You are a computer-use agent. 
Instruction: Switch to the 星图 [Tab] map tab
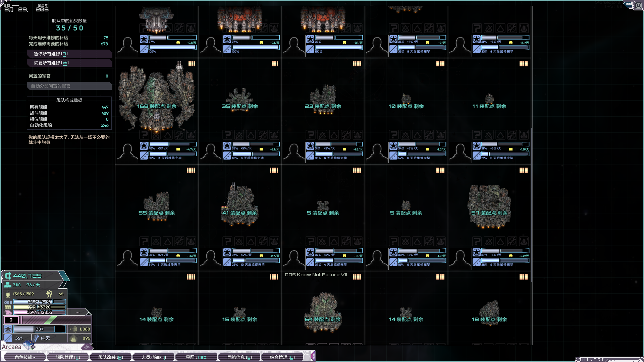197,357
